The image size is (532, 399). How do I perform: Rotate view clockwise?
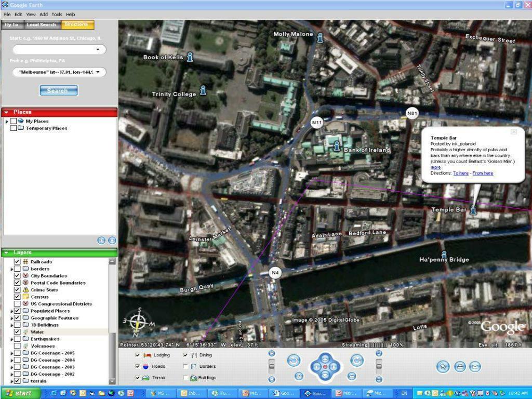point(357,361)
